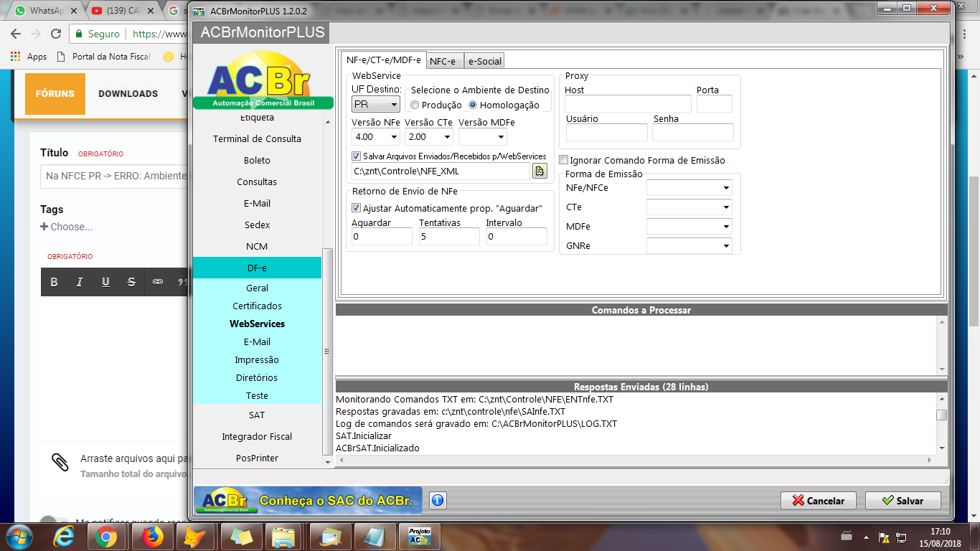Select Terminal de Consulta in sidebar
Screen dimensions: 980x551
(x=257, y=138)
